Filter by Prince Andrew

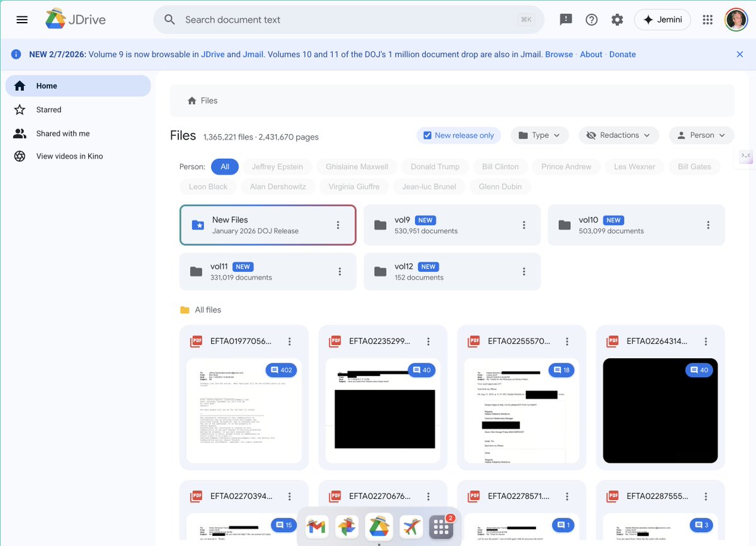coord(566,166)
